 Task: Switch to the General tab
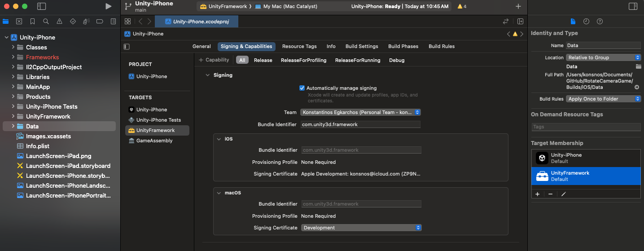tap(202, 46)
